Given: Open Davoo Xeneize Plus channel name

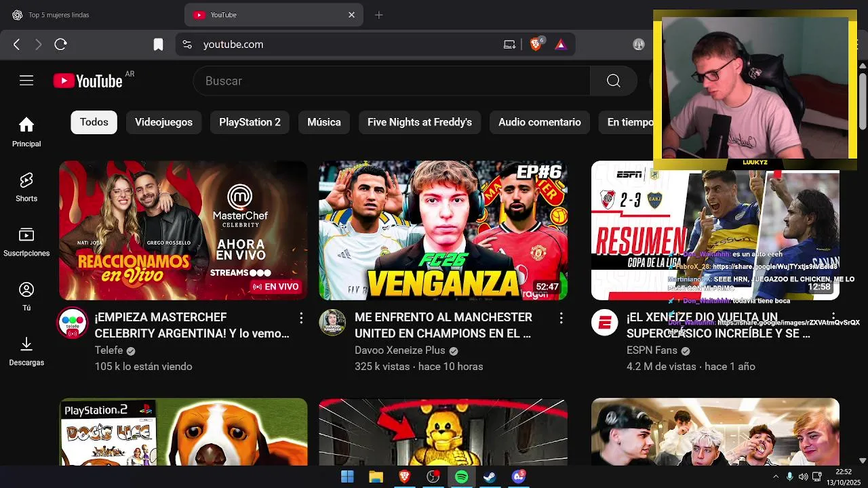Looking at the screenshot, I should 400,350.
